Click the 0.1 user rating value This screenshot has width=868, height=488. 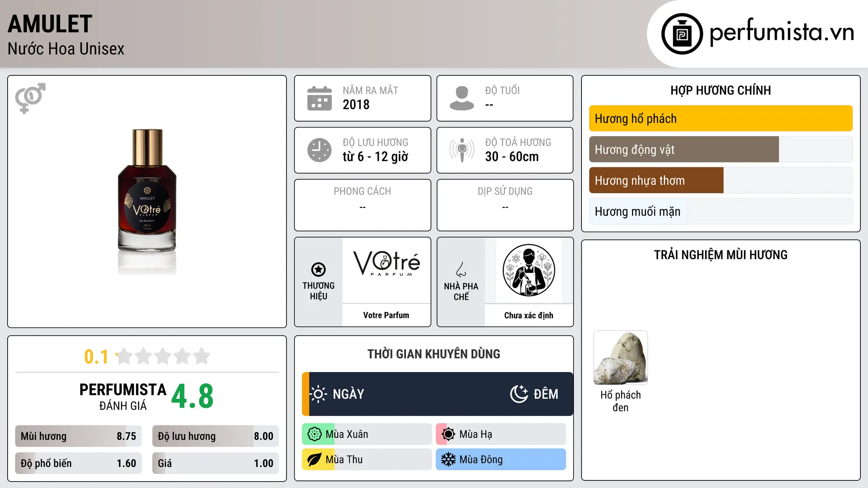(97, 357)
